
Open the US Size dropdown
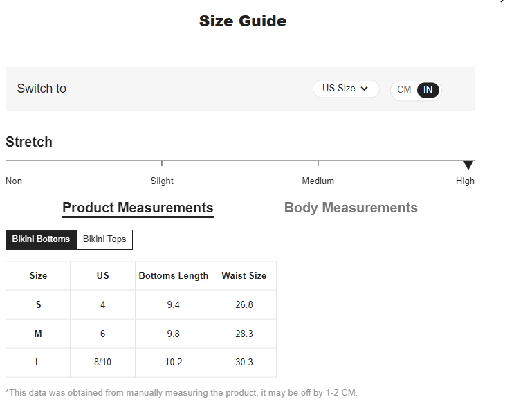pyautogui.click(x=346, y=89)
